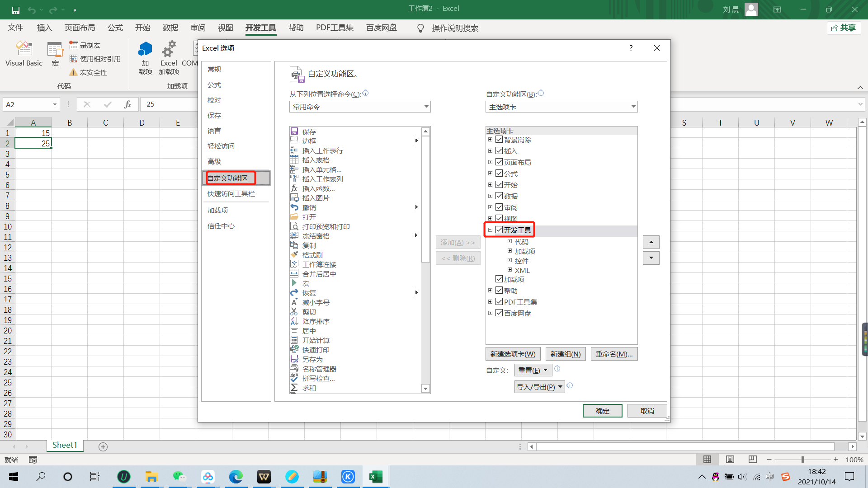Viewport: 868px width, 488px height.
Task: Click the zoom in plus button
Action: tap(836, 460)
